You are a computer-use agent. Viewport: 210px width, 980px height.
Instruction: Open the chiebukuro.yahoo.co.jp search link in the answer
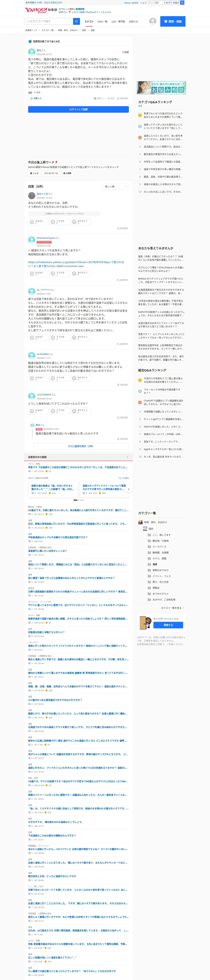76,264
